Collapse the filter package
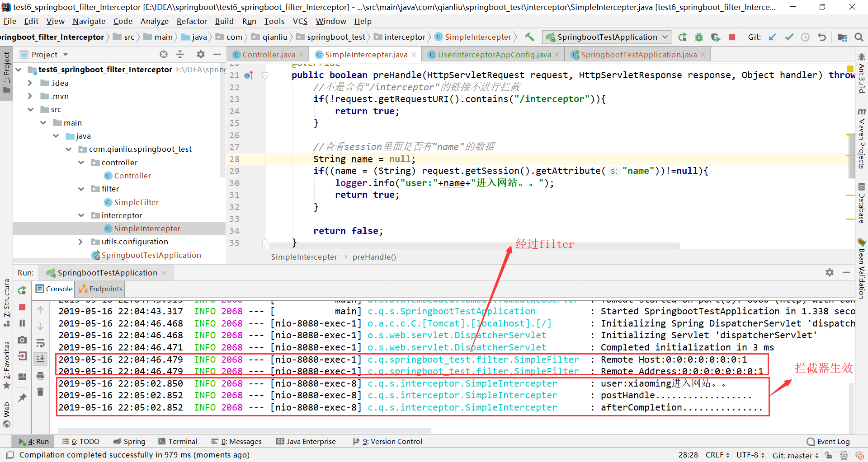The width and height of the screenshot is (868, 462). (81, 189)
